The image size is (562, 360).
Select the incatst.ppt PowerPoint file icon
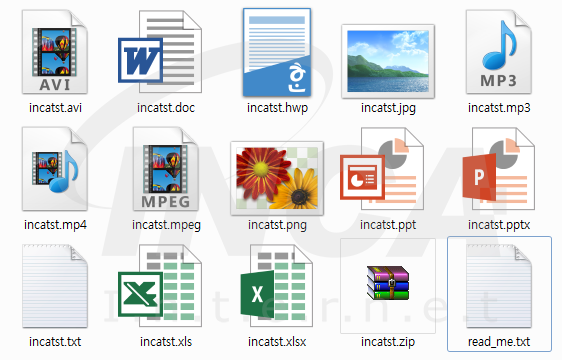click(382, 169)
